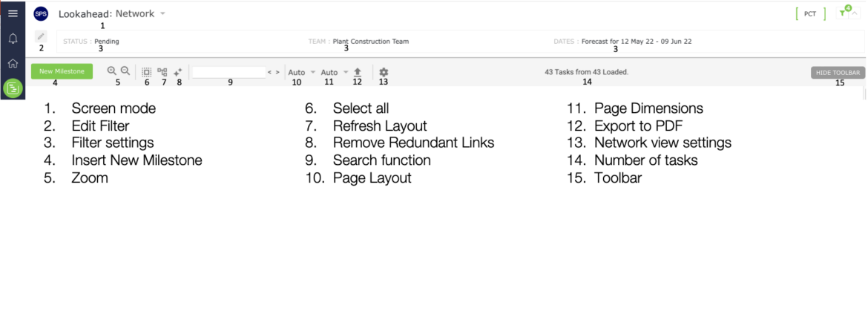Expand the Lookahead Network screen mode dropdown
This screenshot has width=868, height=326.
[162, 14]
